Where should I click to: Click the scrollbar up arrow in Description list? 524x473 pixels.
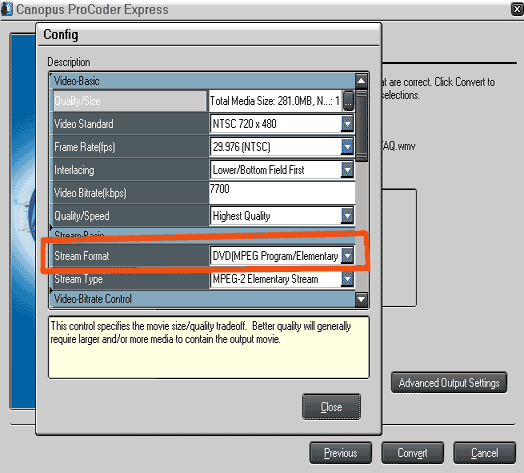point(361,81)
